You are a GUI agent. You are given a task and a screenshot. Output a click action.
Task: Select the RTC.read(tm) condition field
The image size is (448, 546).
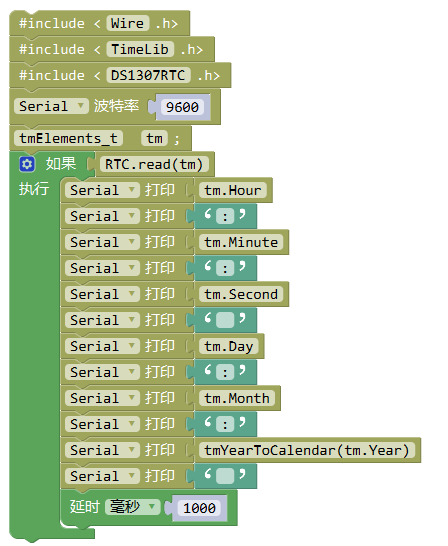(154, 164)
